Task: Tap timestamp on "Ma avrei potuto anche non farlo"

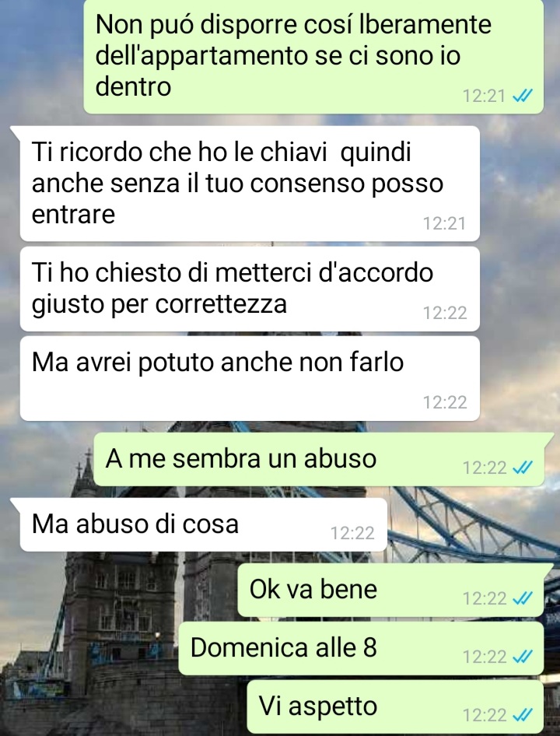Action: [x=445, y=403]
